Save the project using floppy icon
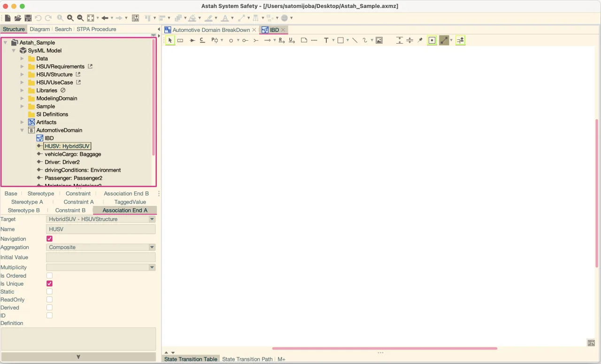This screenshot has height=364, width=601. tap(28, 18)
